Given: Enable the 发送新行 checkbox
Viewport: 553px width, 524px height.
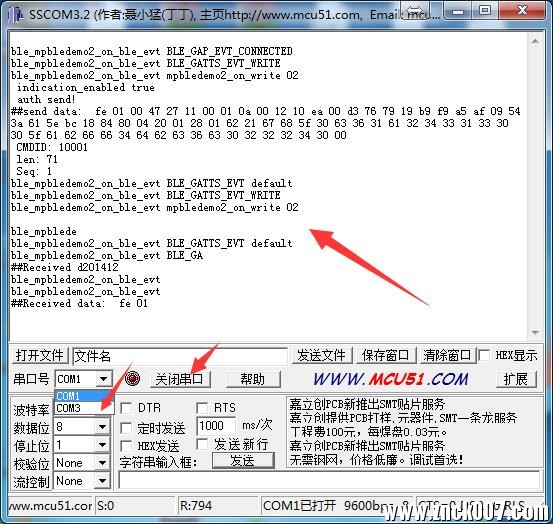Looking at the screenshot, I should 202,444.
